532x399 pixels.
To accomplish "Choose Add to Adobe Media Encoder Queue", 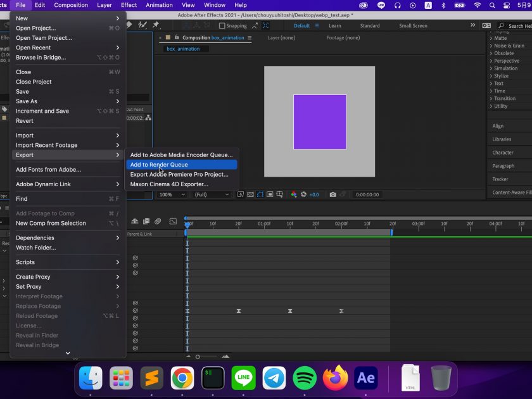I will (181, 155).
